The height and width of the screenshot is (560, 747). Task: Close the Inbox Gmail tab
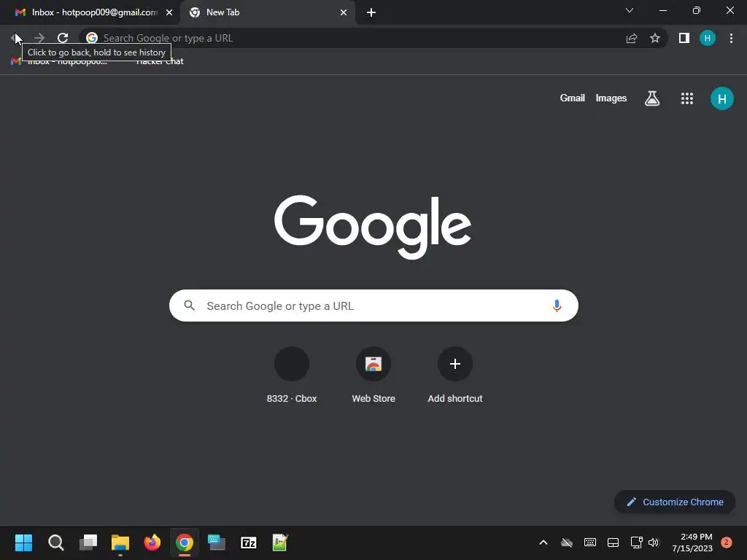coord(169,12)
